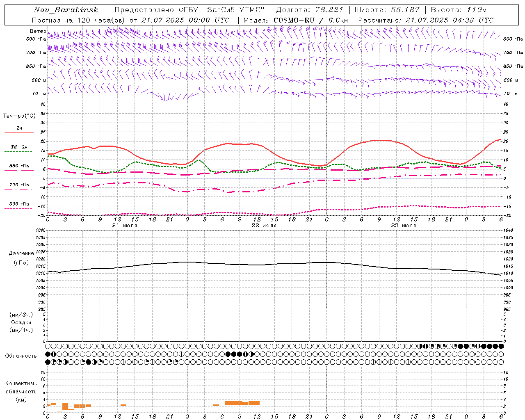
Task: Click the 'Td 2м' dew point legend entry
Action: 19,147
